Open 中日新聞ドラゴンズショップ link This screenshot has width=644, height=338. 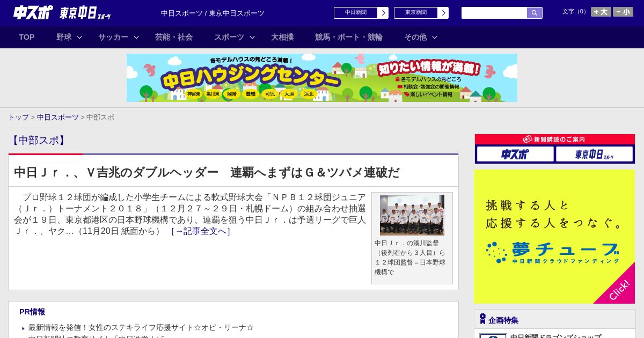tap(555, 336)
